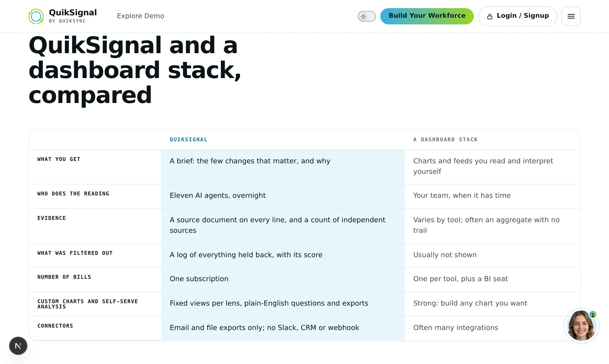Select the CONNECTORS row label
Viewport: 609px width, 364px height.
pyautogui.click(x=55, y=326)
